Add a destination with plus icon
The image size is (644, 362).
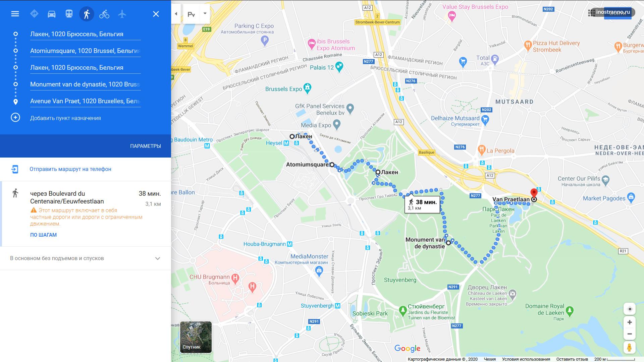(x=15, y=118)
